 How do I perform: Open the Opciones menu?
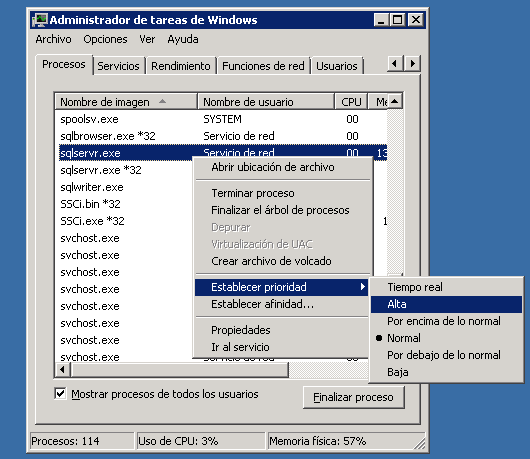105,39
